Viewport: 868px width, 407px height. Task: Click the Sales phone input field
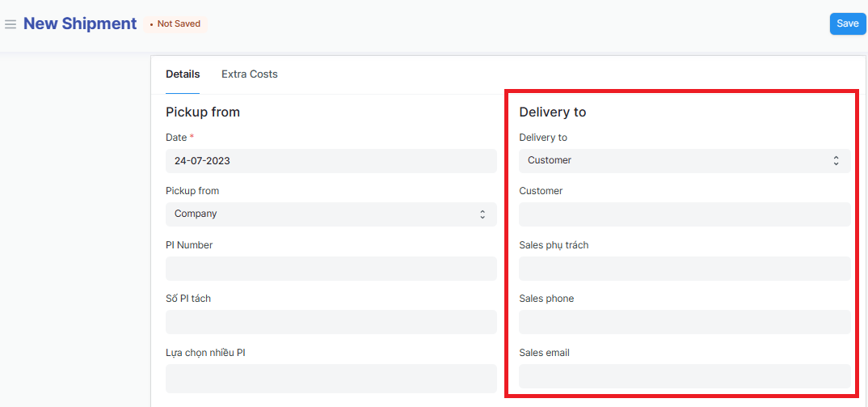pyautogui.click(x=684, y=322)
